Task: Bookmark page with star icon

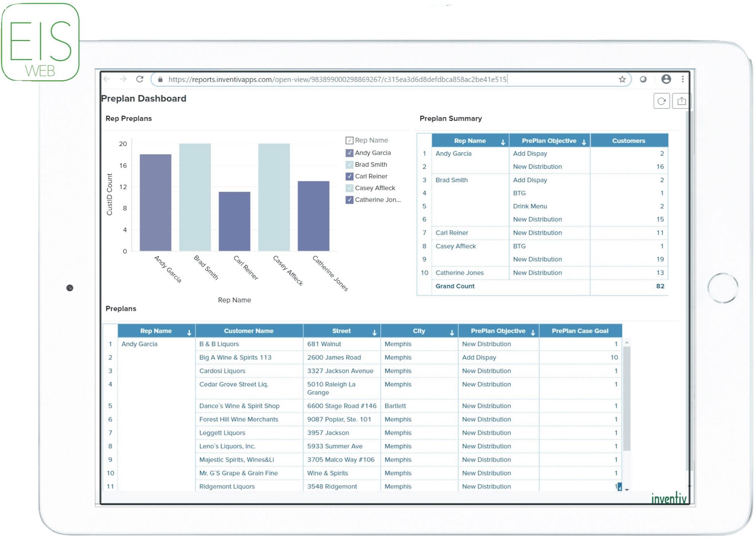Action: pyautogui.click(x=622, y=79)
